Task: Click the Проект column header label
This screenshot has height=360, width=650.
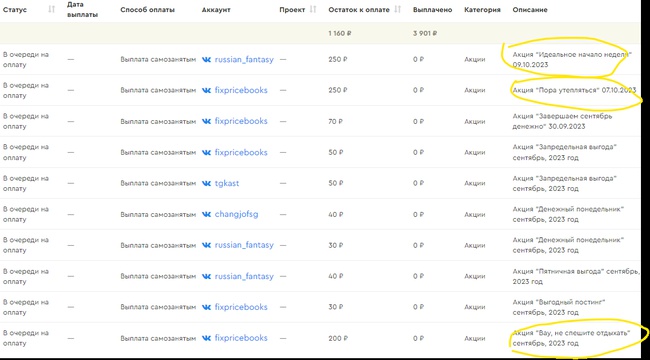Action: point(292,10)
